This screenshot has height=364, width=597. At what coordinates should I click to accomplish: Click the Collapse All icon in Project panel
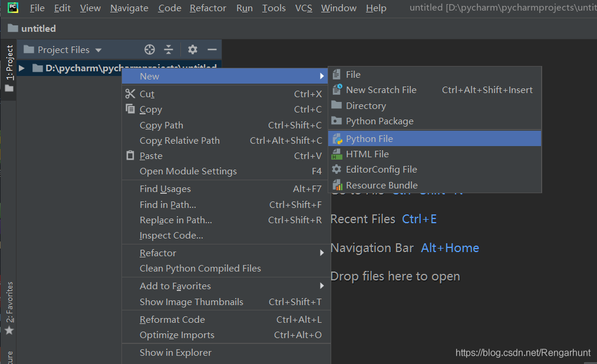click(169, 49)
